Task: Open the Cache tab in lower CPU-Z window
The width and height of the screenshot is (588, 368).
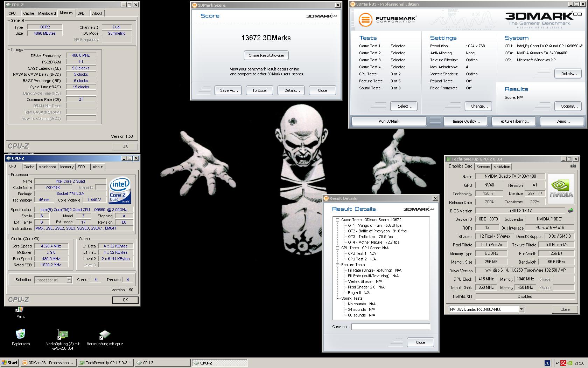Action: pos(29,167)
